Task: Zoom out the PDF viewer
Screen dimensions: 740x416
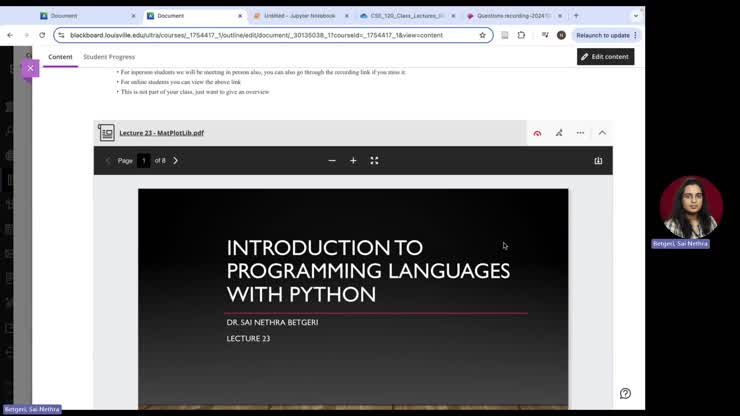Action: 332,161
